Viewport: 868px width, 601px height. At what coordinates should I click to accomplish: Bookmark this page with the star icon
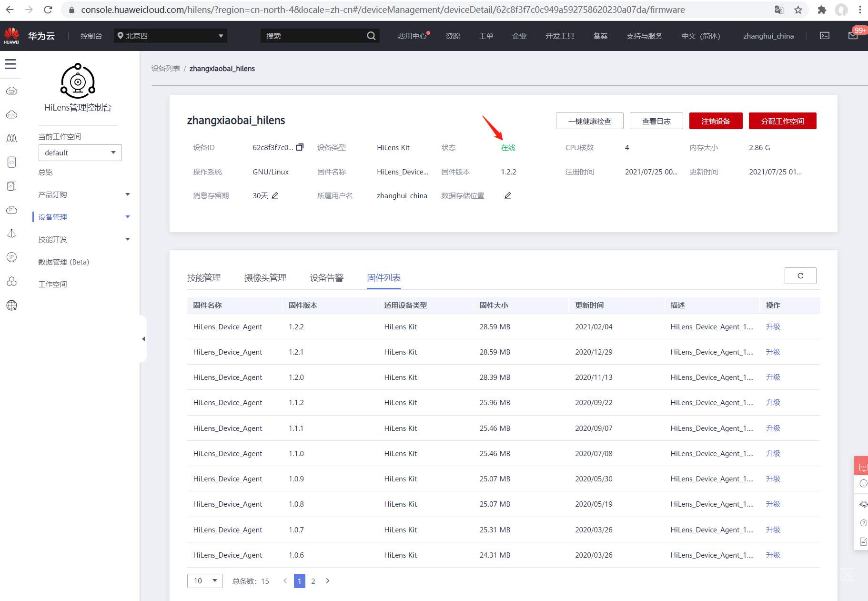(798, 10)
